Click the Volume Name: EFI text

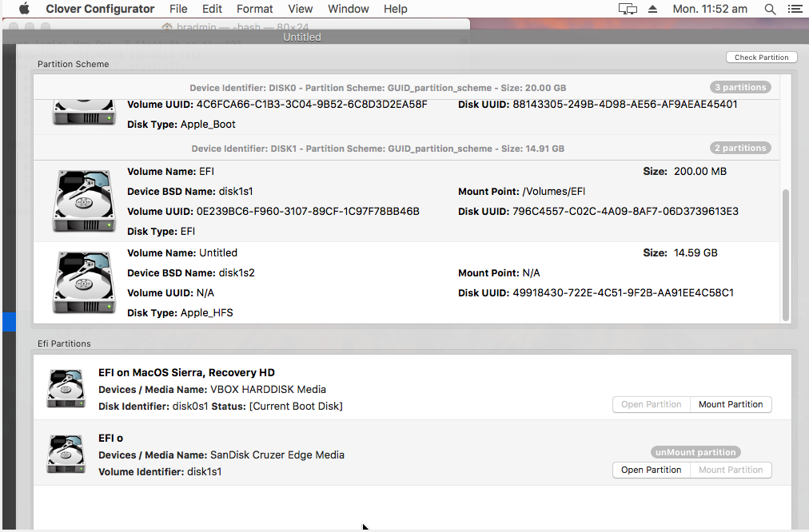click(170, 171)
